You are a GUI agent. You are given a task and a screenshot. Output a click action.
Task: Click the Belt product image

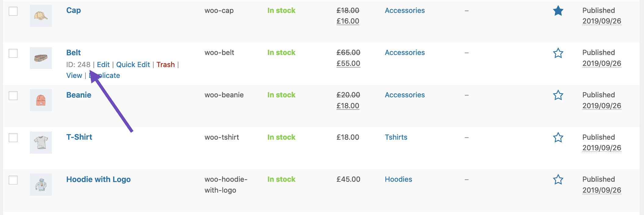click(41, 58)
